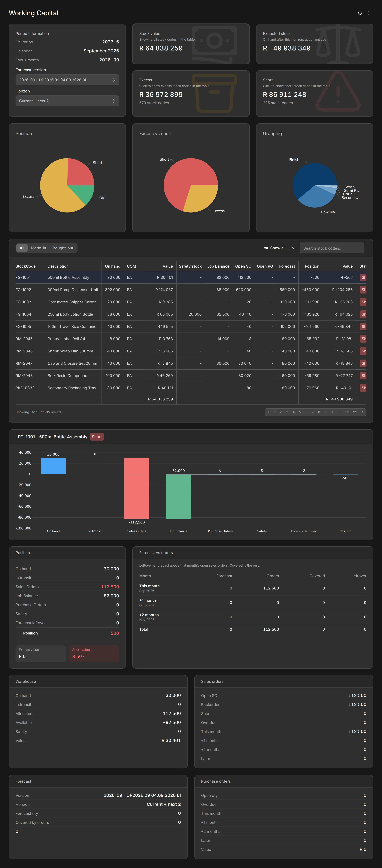The height and width of the screenshot is (868, 382).
Task: Click the blue On hand waterfall bar
Action: [x=53, y=466]
